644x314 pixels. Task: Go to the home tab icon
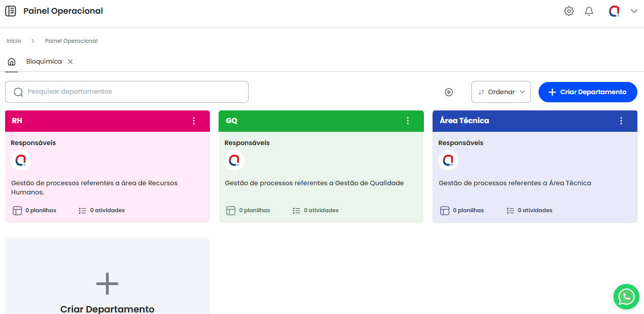(12, 62)
